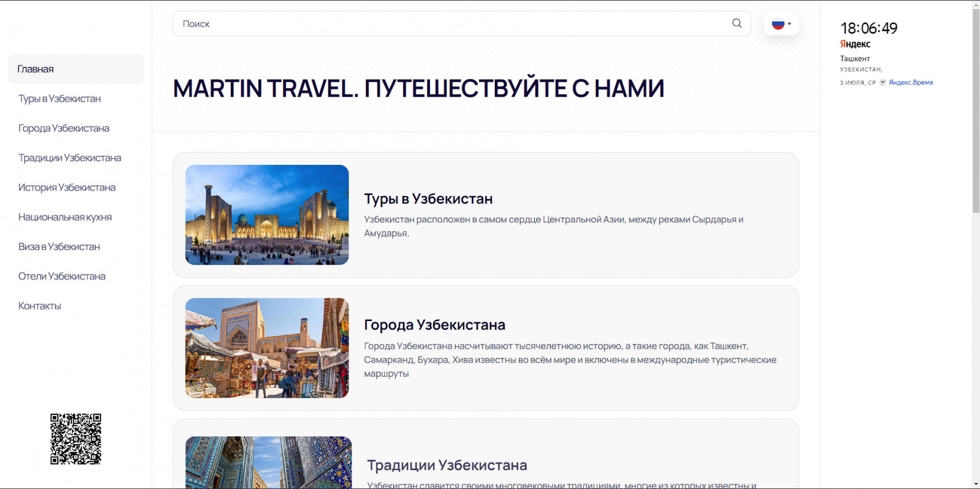980x489 pixels.
Task: Go to Главная in the sidebar
Action: (76, 69)
